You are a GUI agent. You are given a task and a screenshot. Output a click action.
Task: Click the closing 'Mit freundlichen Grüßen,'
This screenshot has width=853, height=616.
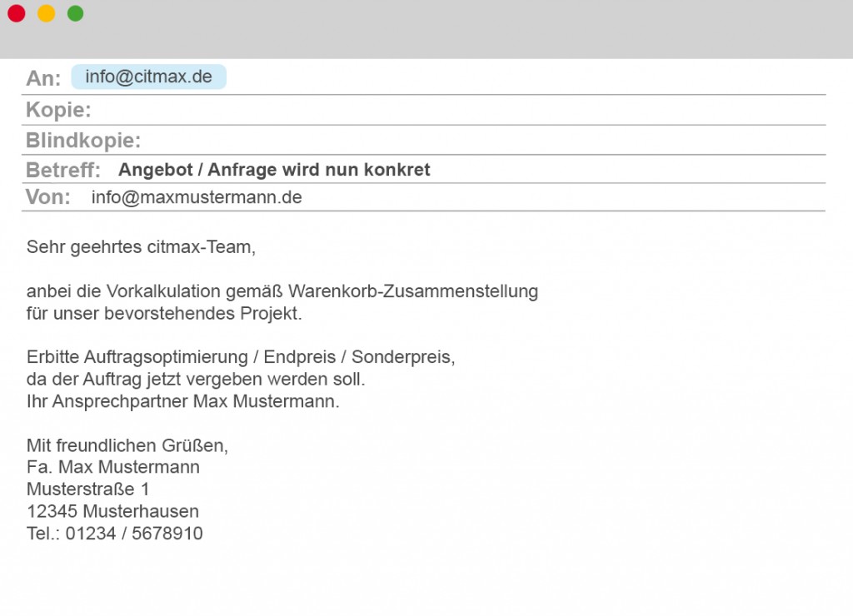127,445
